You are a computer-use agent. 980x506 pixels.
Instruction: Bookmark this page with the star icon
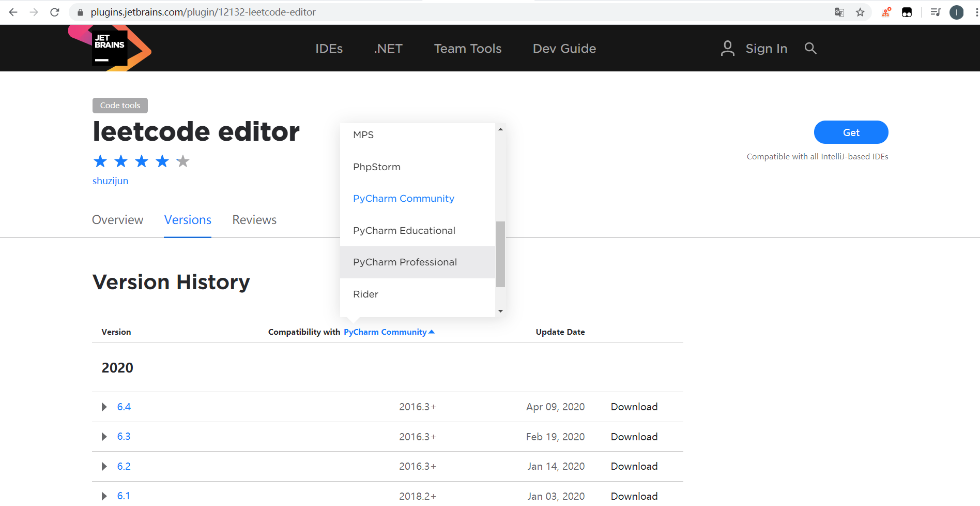click(860, 12)
